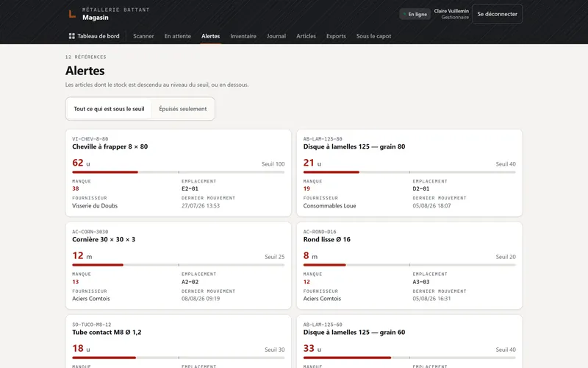Switch to the Inventaire tab
Image resolution: width=588 pixels, height=368 pixels.
pyautogui.click(x=243, y=36)
